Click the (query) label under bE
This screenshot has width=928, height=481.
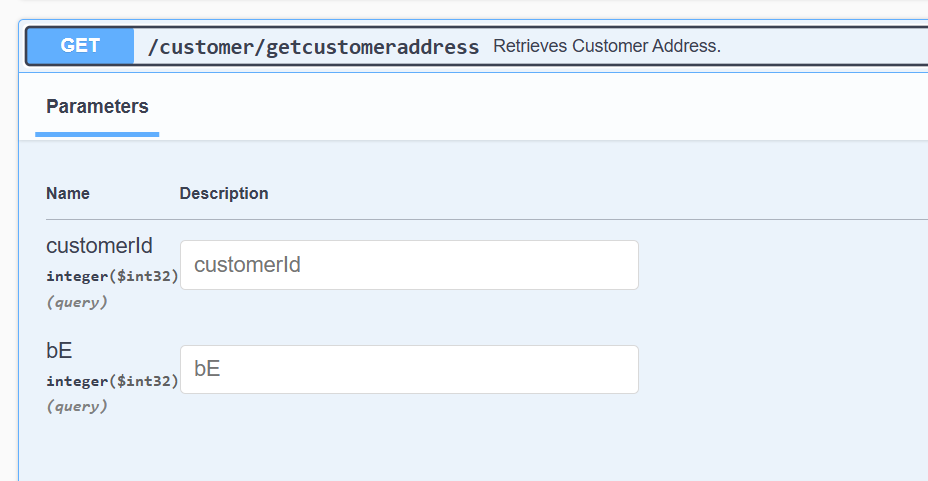pyautogui.click(x=76, y=406)
